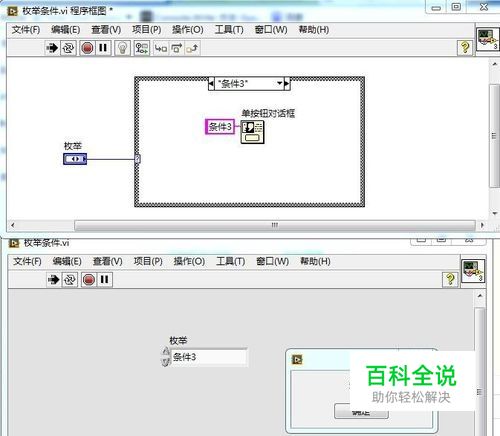Click scroll down arrow of block diagram

point(494,213)
